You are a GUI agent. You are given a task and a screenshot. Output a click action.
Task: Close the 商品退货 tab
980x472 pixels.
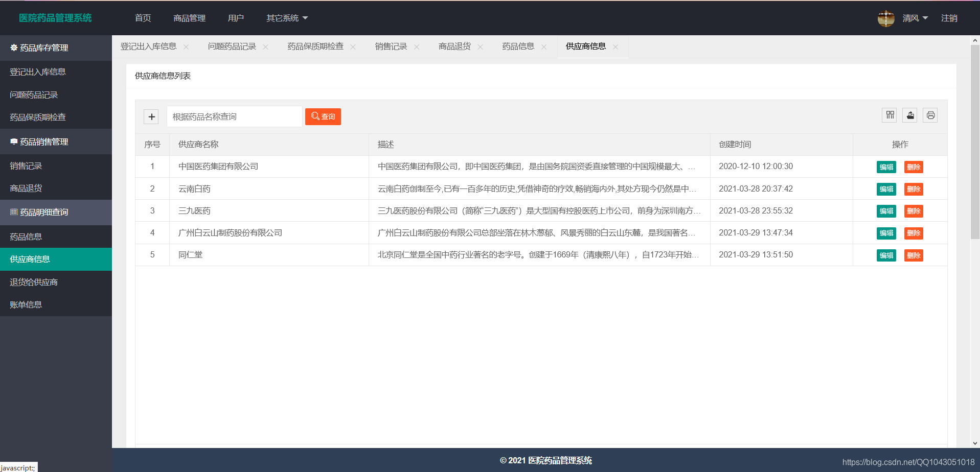point(481,46)
